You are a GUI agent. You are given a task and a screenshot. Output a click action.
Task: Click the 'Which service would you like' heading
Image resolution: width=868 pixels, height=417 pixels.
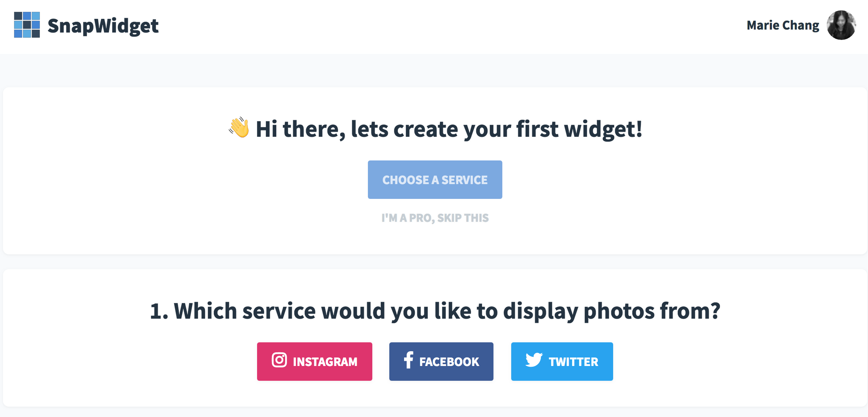pos(435,311)
